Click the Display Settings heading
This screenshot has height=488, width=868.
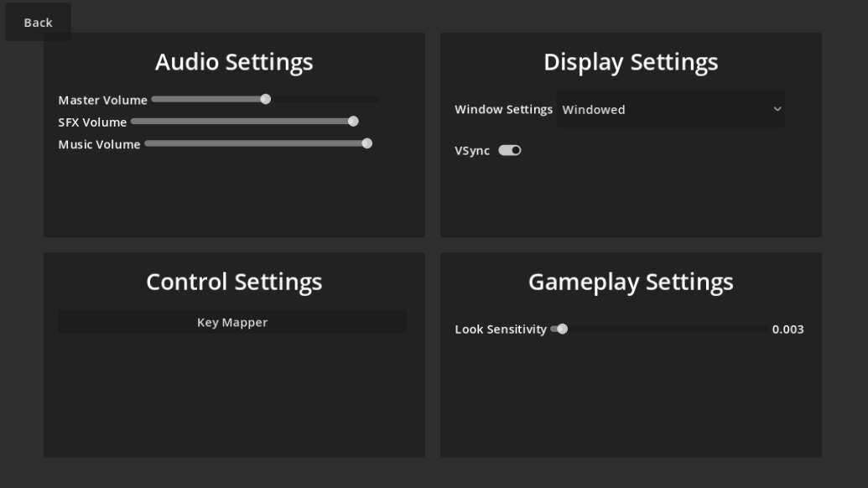pyautogui.click(x=631, y=62)
